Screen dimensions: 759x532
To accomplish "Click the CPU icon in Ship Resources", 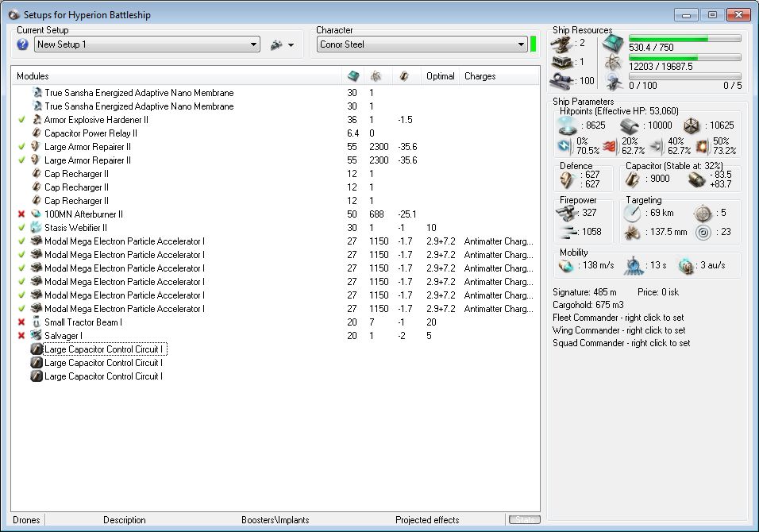I will (x=613, y=44).
